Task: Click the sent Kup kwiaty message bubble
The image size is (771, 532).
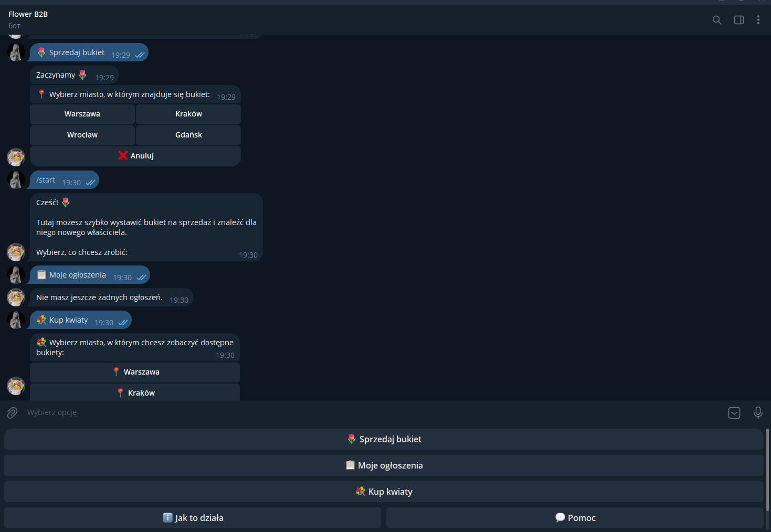Action: point(81,320)
